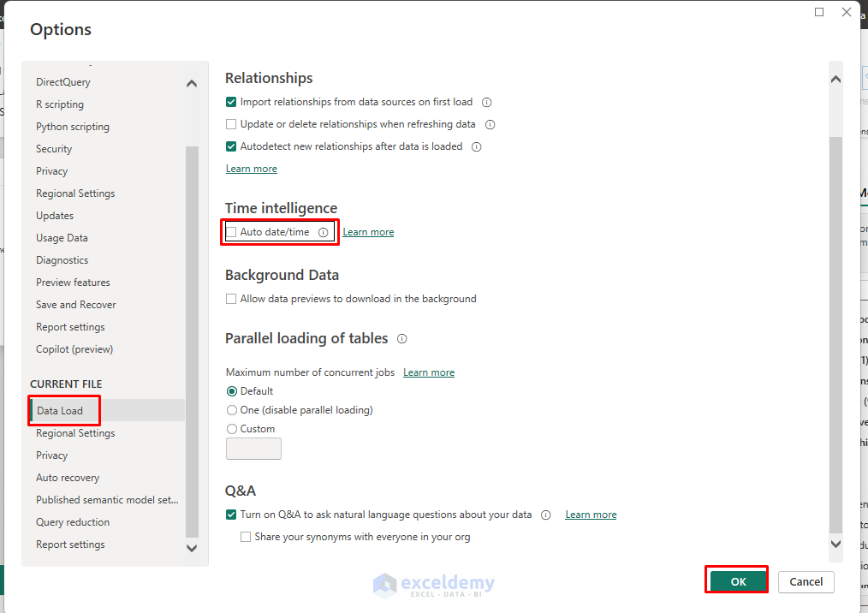Open the Preview features settings page
The image size is (868, 613).
pos(73,282)
